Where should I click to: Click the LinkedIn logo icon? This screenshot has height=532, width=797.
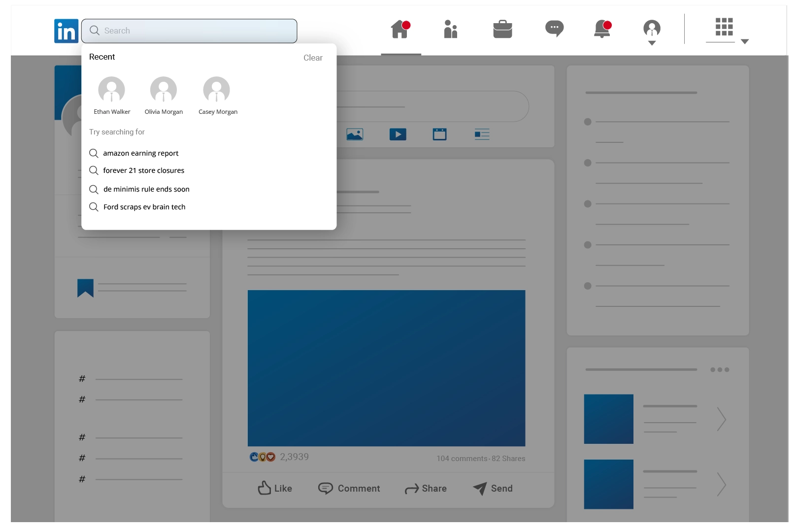(66, 31)
